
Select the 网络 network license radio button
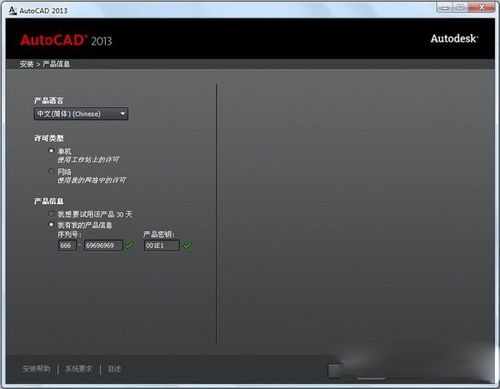[51, 171]
